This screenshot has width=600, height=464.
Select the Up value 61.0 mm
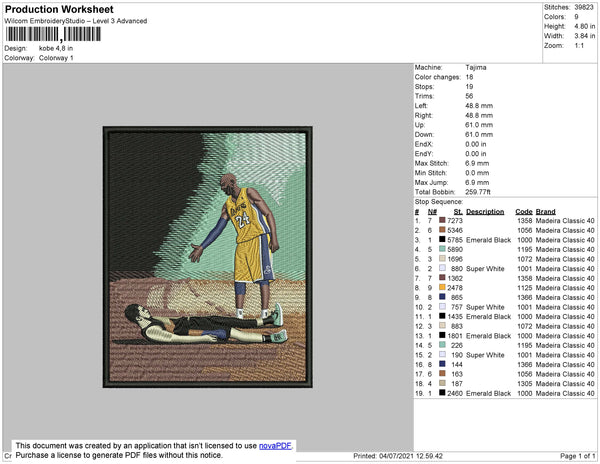tap(479, 125)
